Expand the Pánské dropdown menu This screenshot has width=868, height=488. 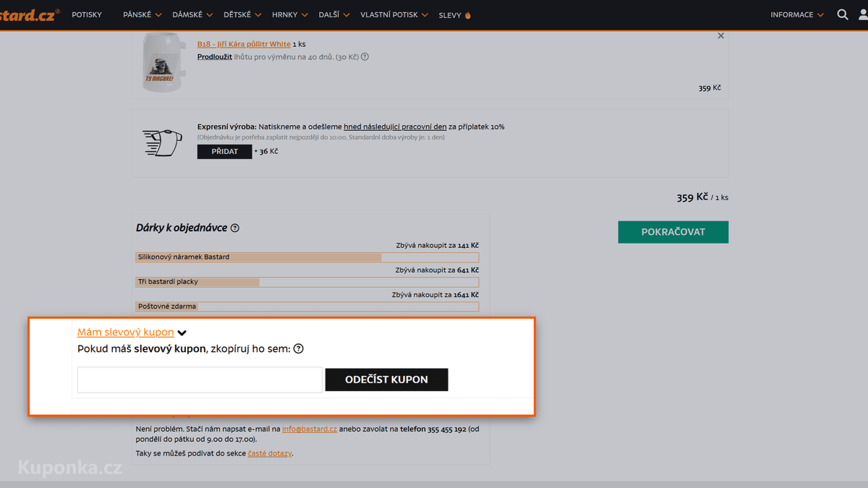[143, 14]
